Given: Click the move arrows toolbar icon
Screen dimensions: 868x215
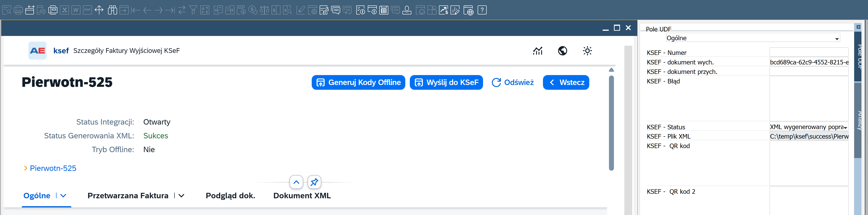Looking at the screenshot, I should point(99,10).
